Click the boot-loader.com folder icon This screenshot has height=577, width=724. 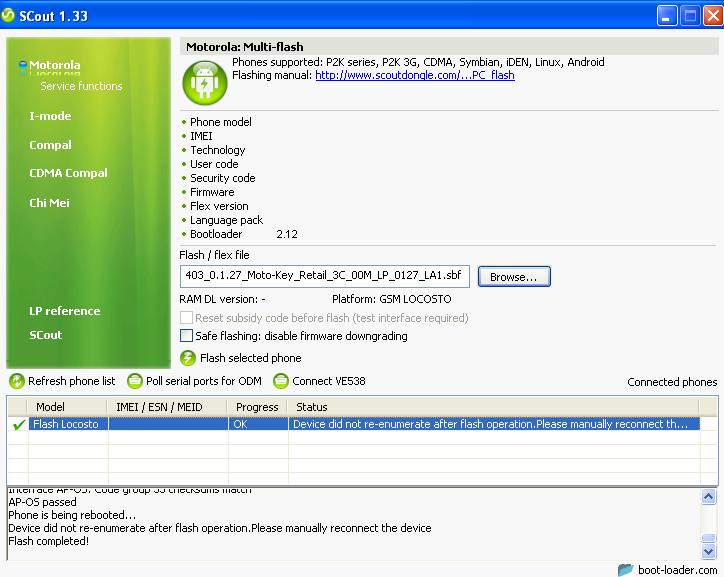[x=626, y=570]
